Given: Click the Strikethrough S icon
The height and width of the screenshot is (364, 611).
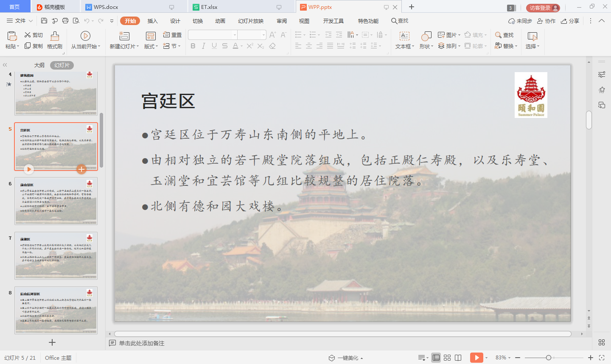Looking at the screenshot, I should pyautogui.click(x=224, y=46).
